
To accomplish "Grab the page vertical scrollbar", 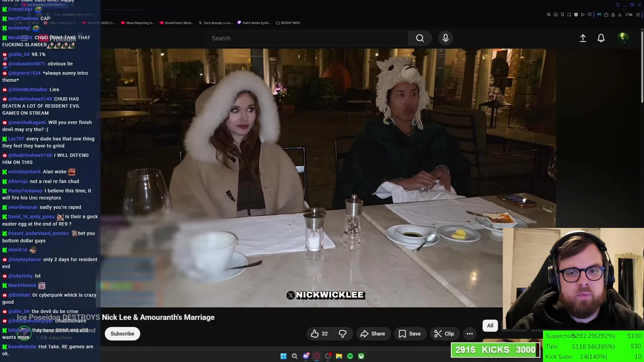I will pos(642,68).
